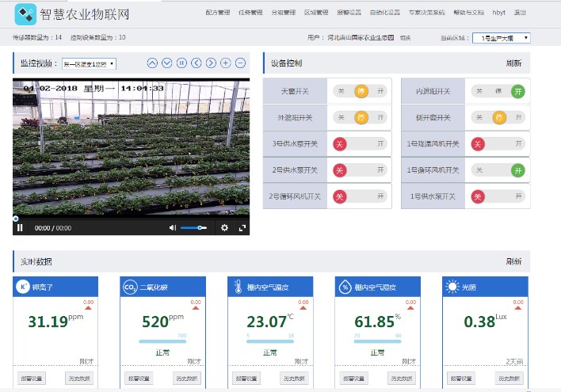Screen dimensions: 561x392
Task: Pan the camera left with arrow icon
Action: coord(197,63)
